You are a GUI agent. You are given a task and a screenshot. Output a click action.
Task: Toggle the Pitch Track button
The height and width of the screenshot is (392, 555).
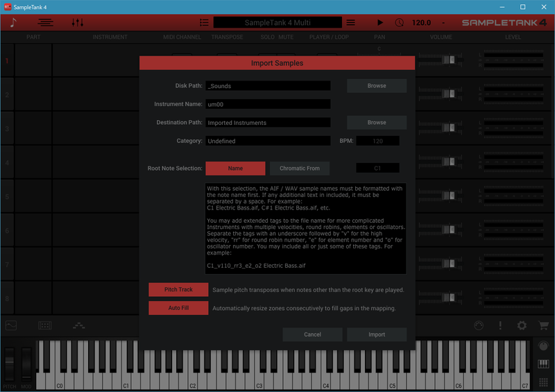click(178, 289)
